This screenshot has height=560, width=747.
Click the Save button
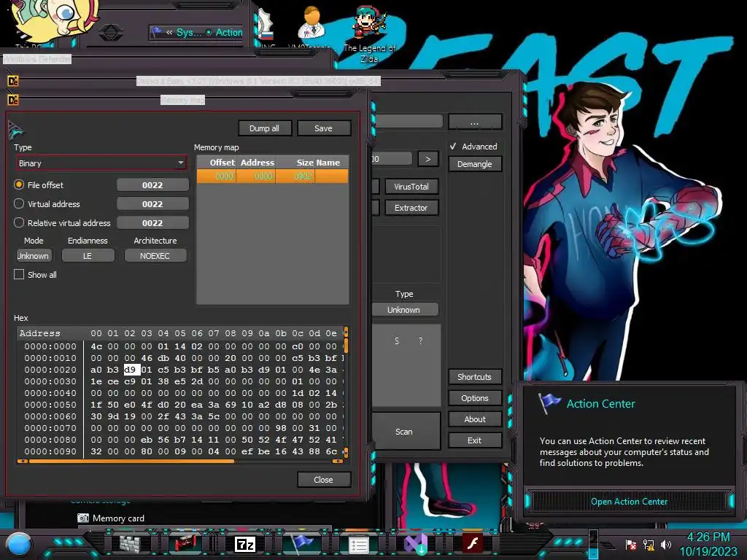pos(323,128)
